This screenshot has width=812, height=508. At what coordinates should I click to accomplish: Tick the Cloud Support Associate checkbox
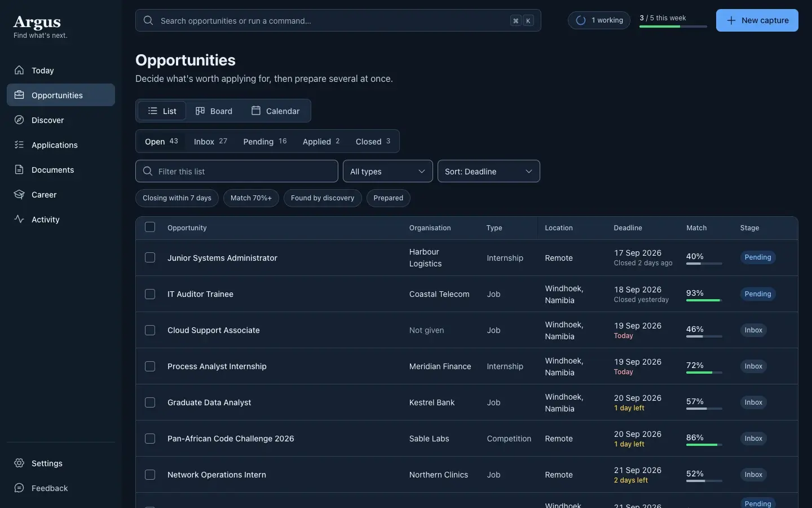[x=150, y=330]
